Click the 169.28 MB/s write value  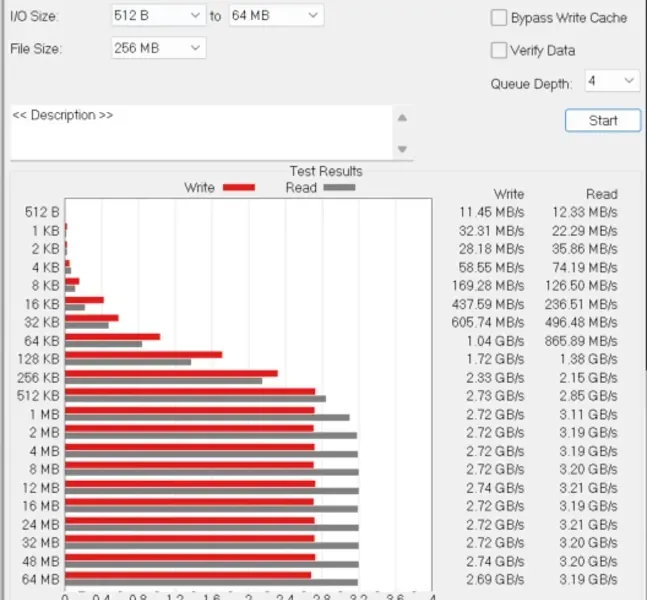coord(488,286)
